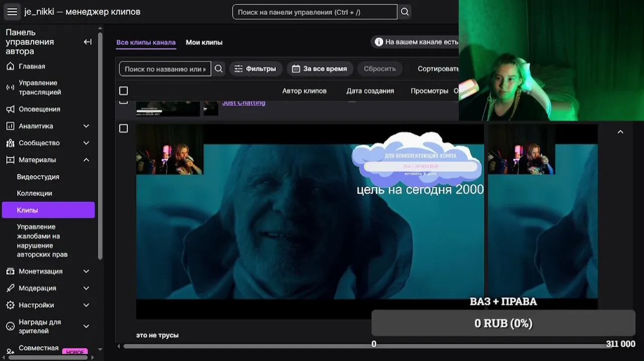Click the sidebar vertical scrollbar
Image resolution: width=644 pixels, height=361 pixels.
click(100, 145)
